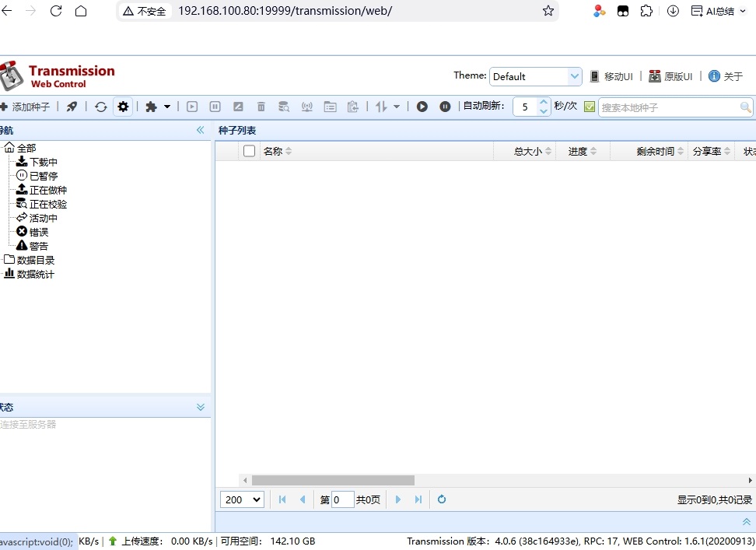Switch to 移动UI mobile interface
Image resolution: width=756 pixels, height=550 pixels.
coord(611,76)
